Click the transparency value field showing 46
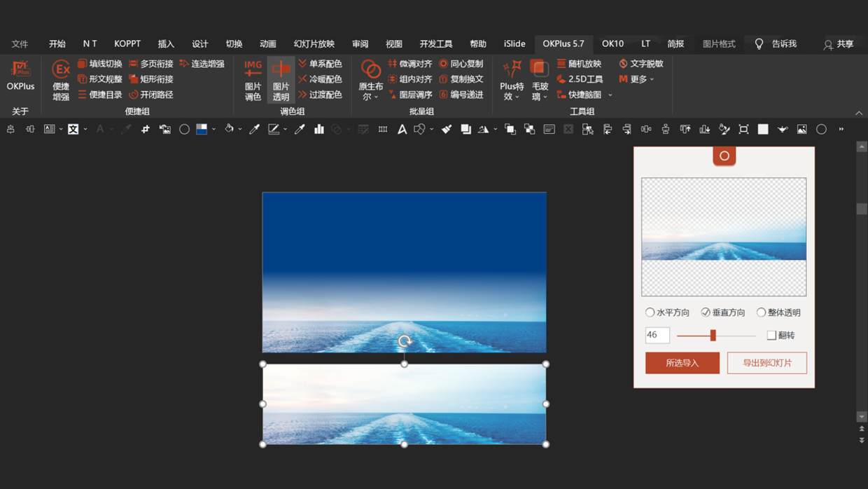This screenshot has height=489, width=868. (x=657, y=335)
